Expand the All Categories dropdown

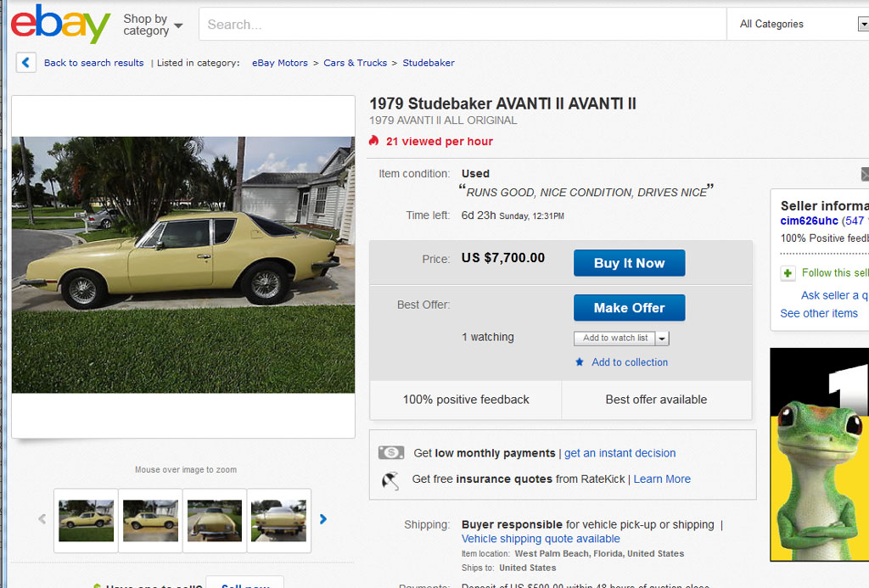pyautogui.click(x=799, y=25)
